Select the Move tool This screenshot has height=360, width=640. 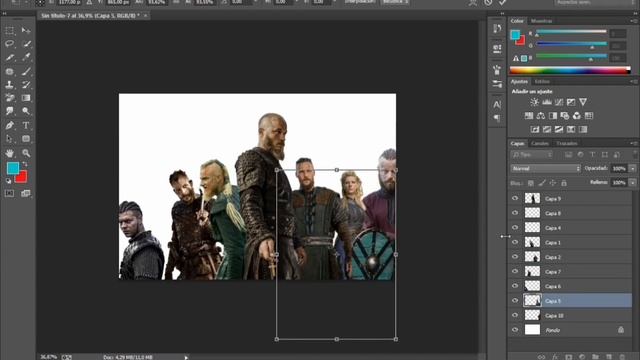click(x=26, y=30)
